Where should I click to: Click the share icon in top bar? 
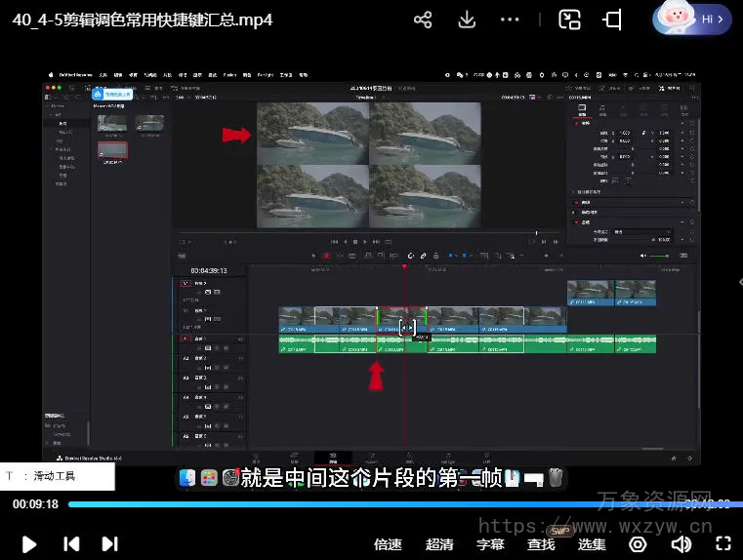(423, 20)
